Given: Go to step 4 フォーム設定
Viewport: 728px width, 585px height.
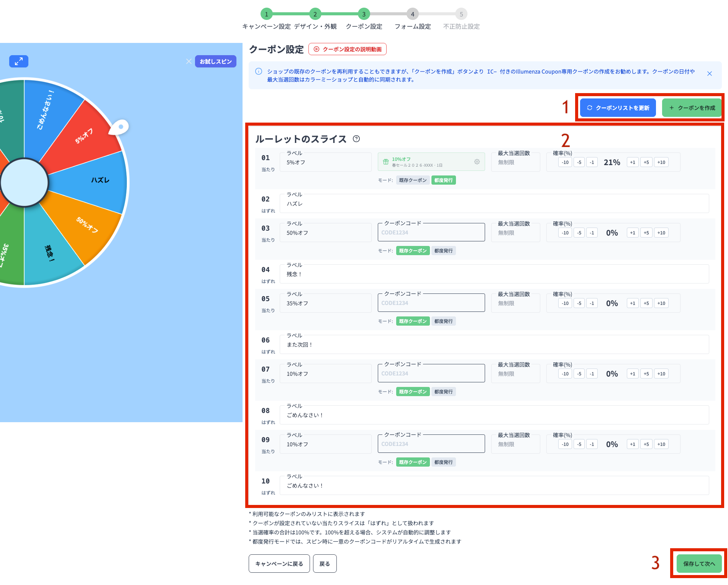Looking at the screenshot, I should [x=412, y=14].
